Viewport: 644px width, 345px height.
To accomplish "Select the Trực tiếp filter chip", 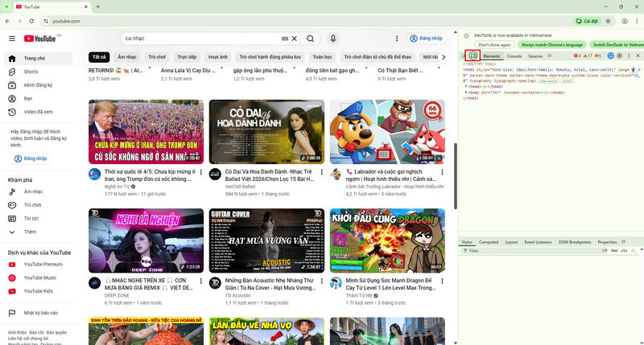I will [x=187, y=57].
